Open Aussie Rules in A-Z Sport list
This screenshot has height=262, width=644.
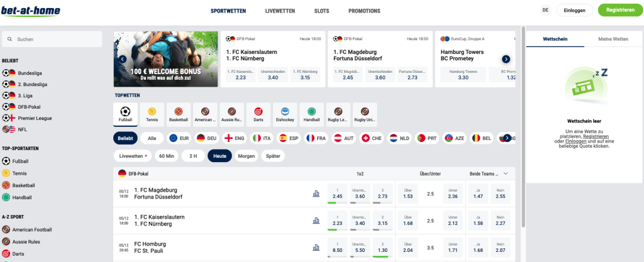click(21, 241)
